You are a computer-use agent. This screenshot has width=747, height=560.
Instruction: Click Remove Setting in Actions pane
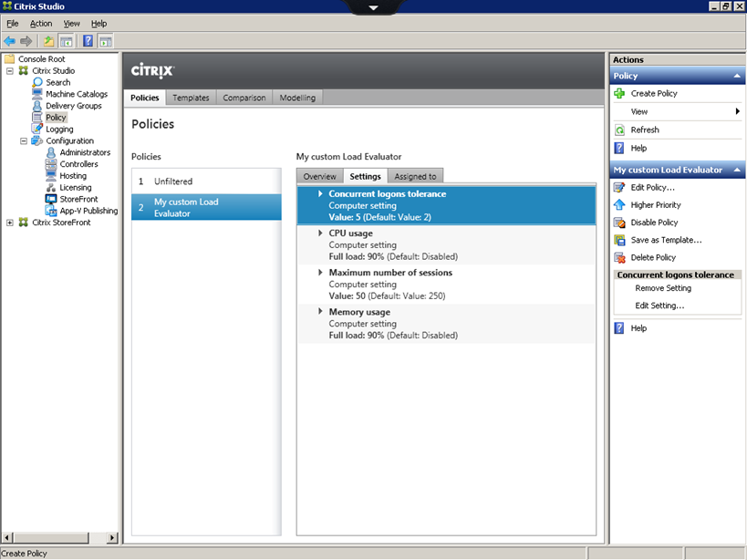[x=663, y=288]
